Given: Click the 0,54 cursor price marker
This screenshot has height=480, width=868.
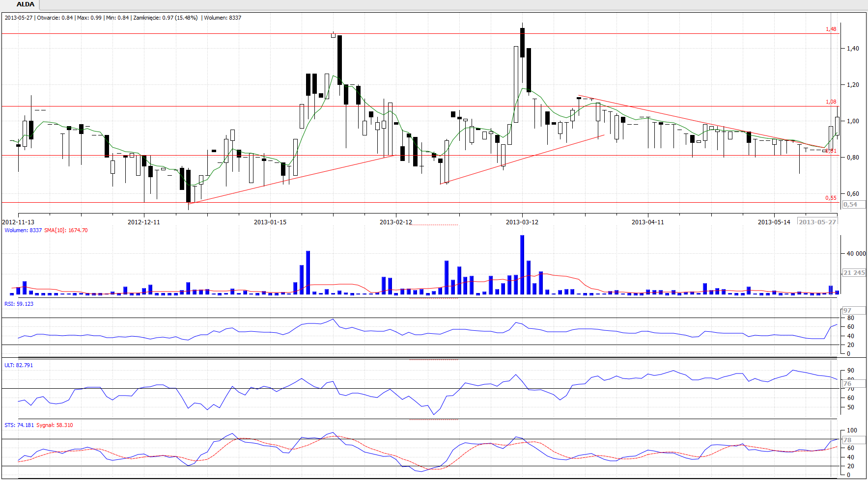Looking at the screenshot, I should [850, 205].
